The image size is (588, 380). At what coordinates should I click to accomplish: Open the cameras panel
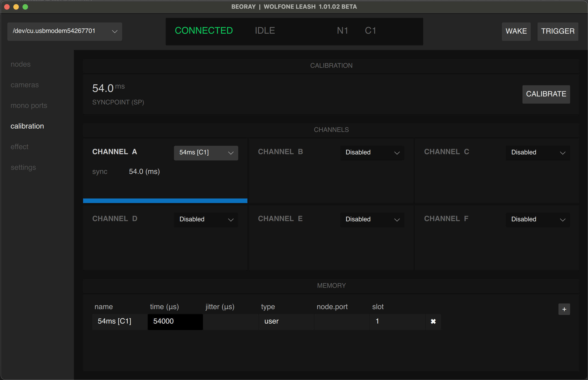point(25,85)
